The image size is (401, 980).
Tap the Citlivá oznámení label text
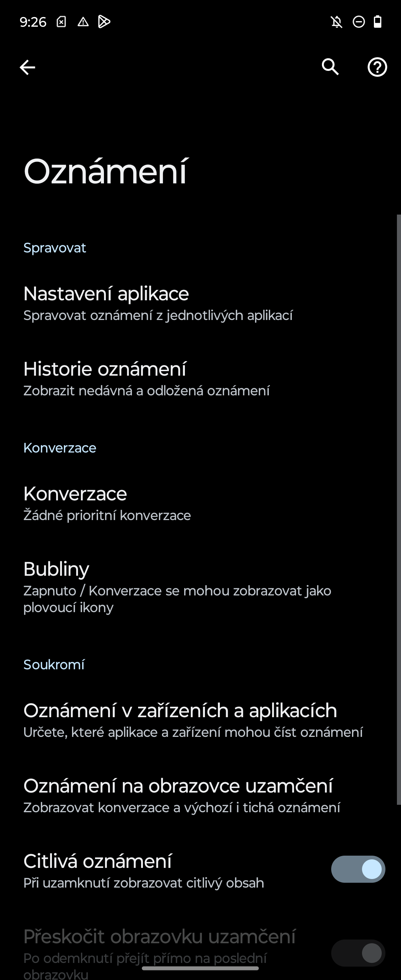97,861
